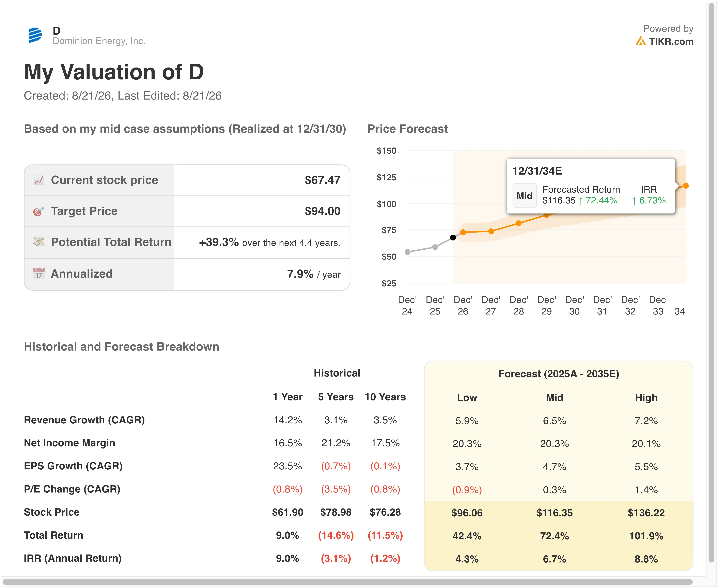Screen dimensions: 717x588
Task: Click the TIKR.com orange logo icon
Action: (640, 41)
